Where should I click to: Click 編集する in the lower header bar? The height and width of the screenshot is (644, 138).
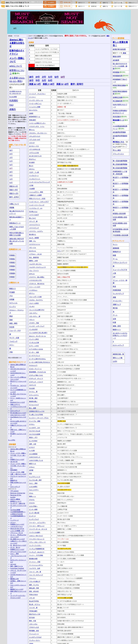104,6
